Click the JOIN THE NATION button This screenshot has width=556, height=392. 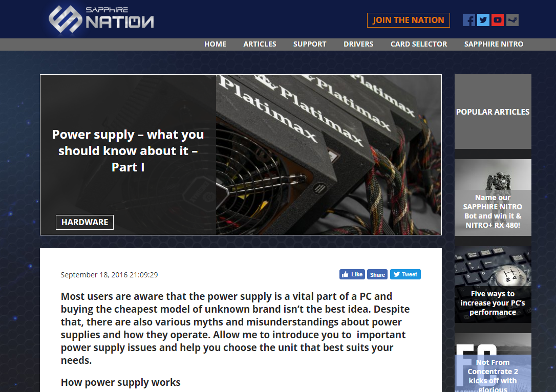408,20
